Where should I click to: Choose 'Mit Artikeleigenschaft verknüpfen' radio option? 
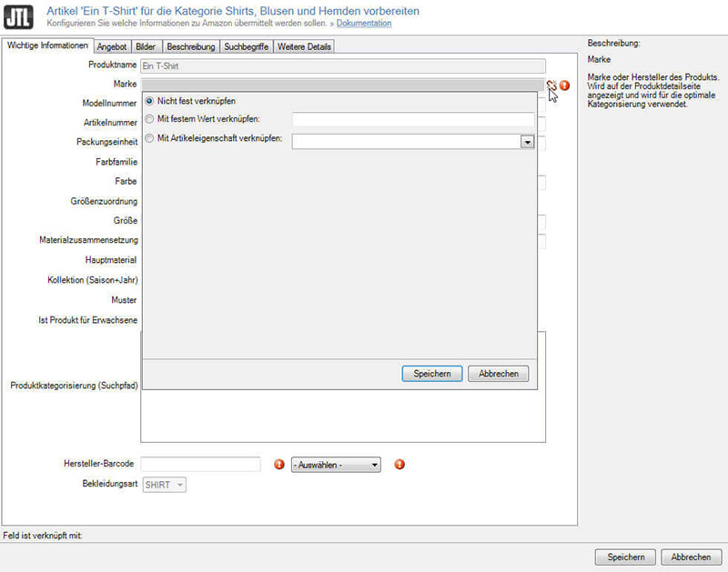click(x=150, y=138)
